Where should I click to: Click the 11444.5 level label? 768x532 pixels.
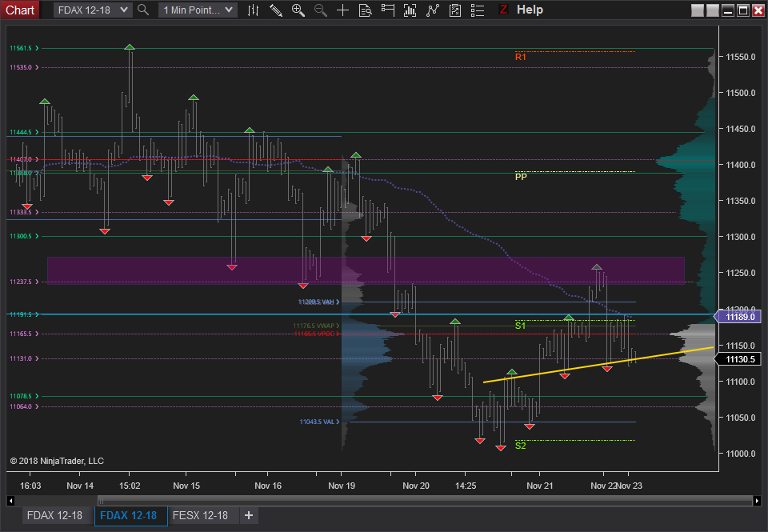point(21,132)
